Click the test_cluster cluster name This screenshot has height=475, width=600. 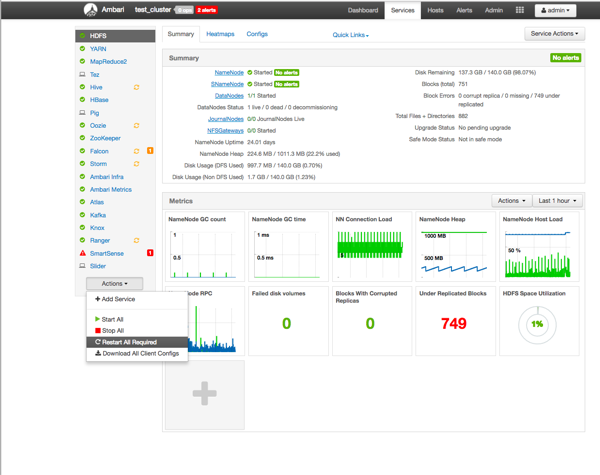click(153, 10)
